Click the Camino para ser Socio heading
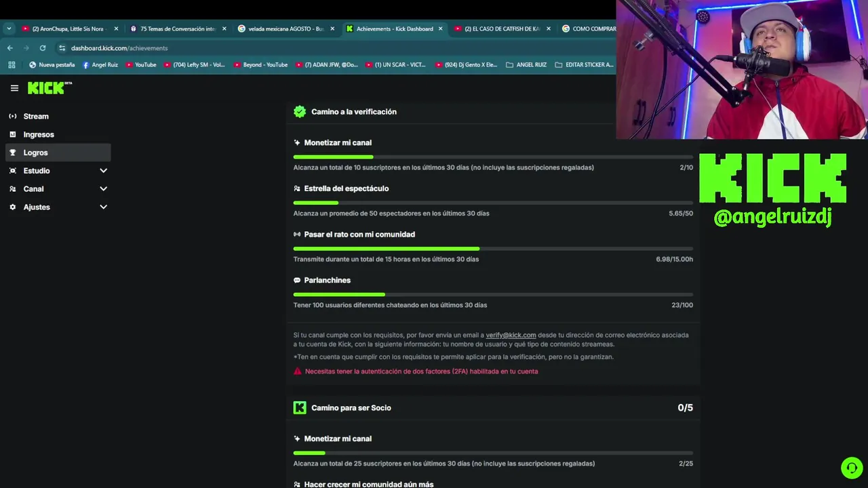The width and height of the screenshot is (868, 488). coord(351,407)
